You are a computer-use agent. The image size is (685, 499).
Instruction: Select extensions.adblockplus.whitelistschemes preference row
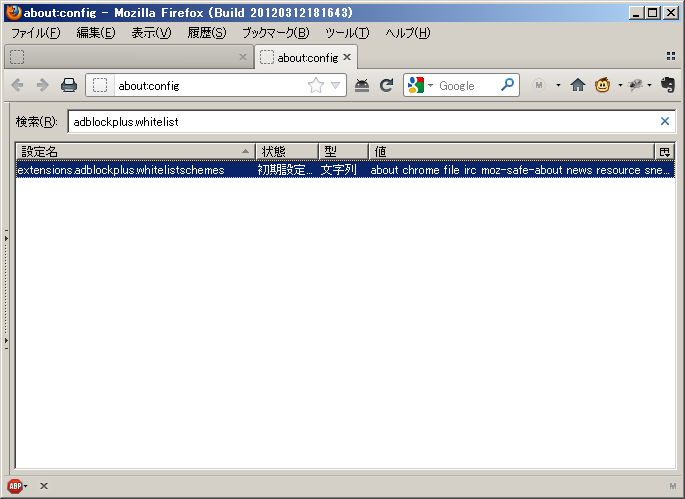(x=345, y=170)
